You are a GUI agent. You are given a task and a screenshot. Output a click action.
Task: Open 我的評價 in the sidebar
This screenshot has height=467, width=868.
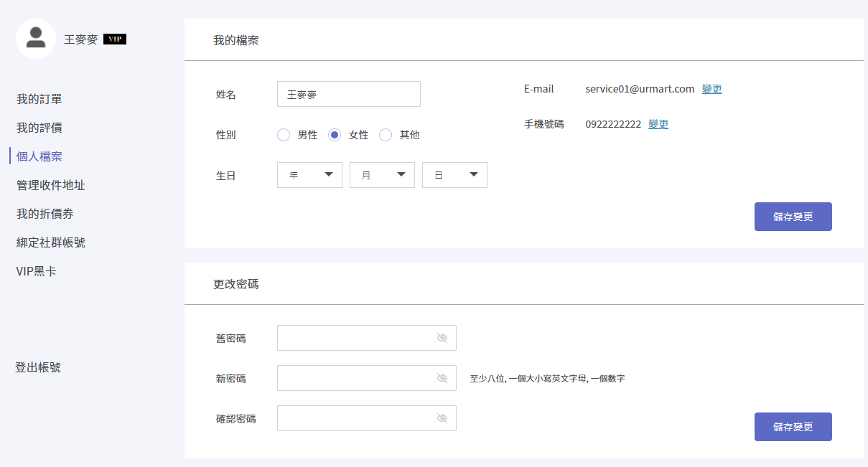pos(39,128)
